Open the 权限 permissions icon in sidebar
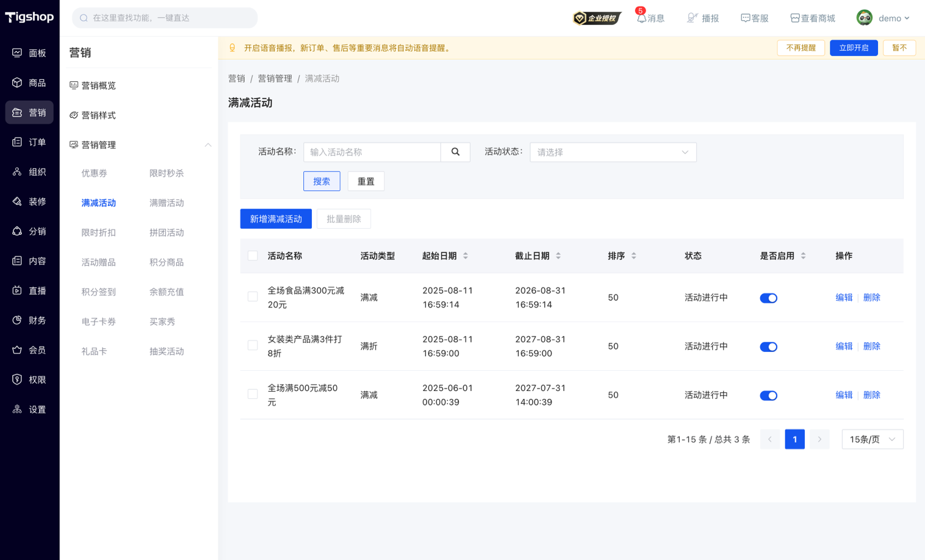The image size is (925, 560). click(x=17, y=379)
